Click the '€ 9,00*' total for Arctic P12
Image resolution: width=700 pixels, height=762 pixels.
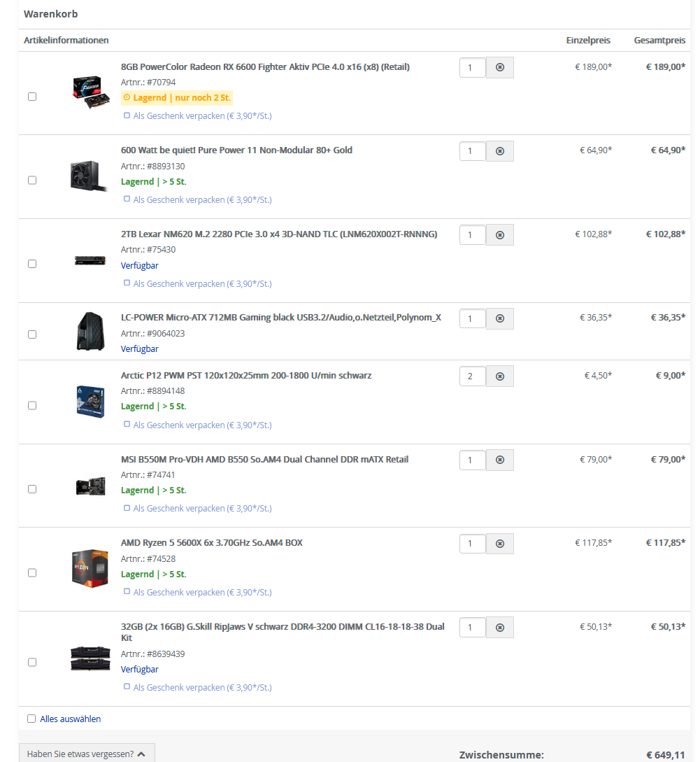(x=671, y=376)
